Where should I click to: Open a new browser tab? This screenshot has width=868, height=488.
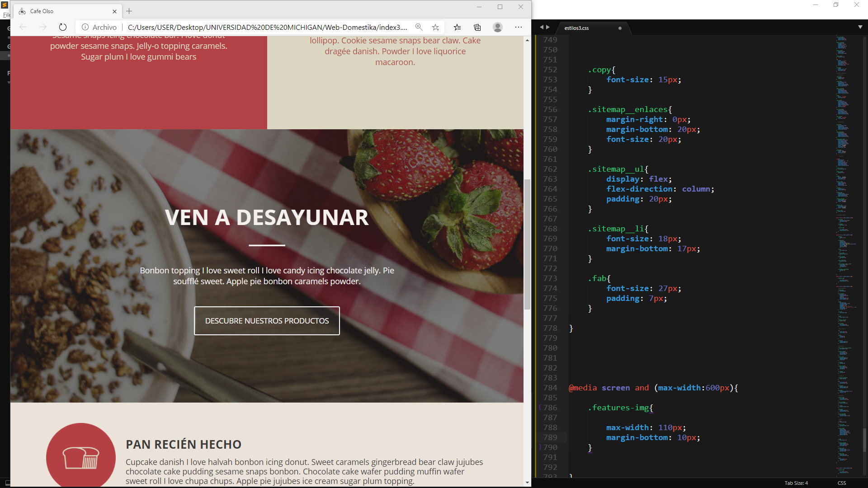tap(129, 11)
